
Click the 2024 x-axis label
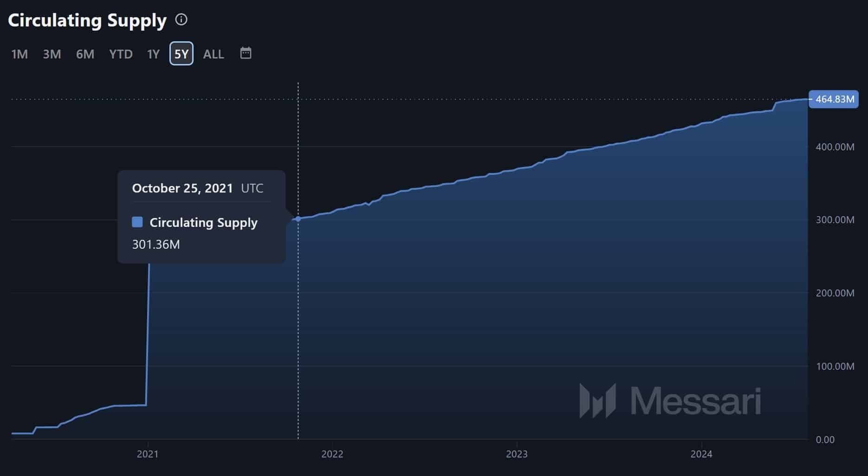tap(701, 454)
